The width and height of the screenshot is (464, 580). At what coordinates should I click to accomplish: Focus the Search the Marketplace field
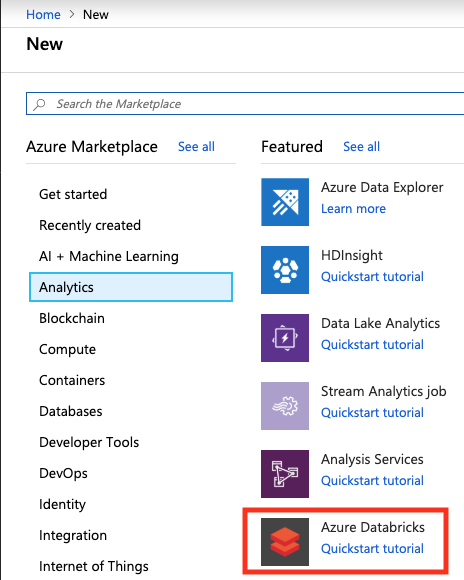(245, 104)
